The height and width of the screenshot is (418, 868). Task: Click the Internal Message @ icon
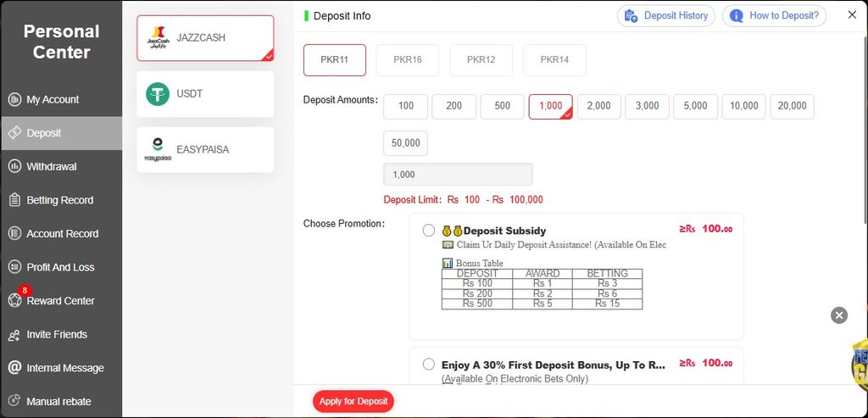pos(15,368)
